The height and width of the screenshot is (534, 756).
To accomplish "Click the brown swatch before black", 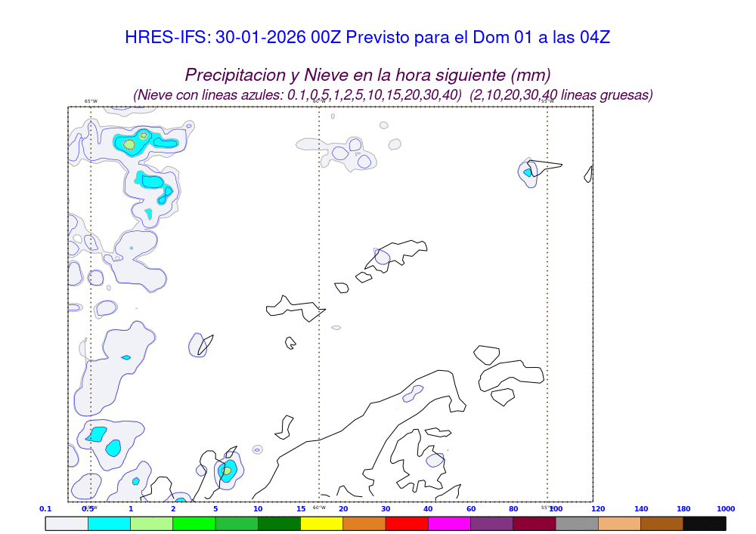I will 661,523.
